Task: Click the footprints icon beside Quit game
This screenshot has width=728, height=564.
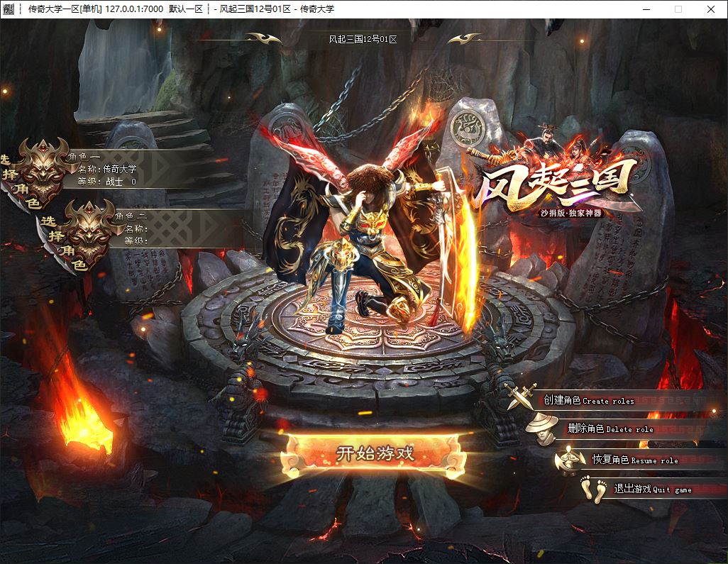Action: click(594, 490)
